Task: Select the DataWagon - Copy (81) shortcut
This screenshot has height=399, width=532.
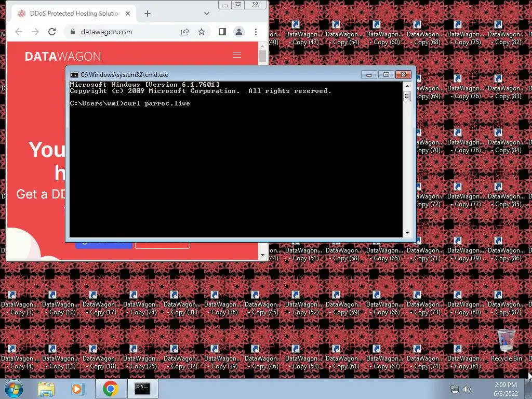Action: [465, 357]
